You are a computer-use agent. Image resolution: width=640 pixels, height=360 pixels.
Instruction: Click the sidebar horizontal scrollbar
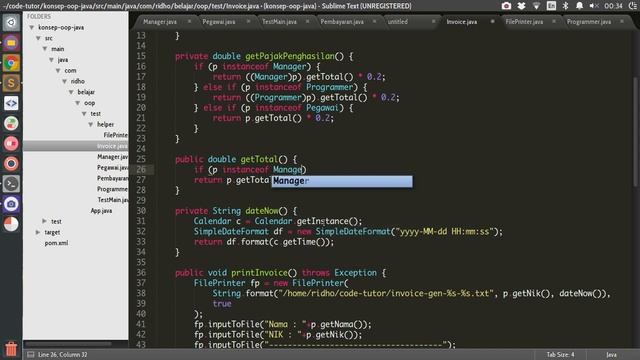[x=67, y=344]
